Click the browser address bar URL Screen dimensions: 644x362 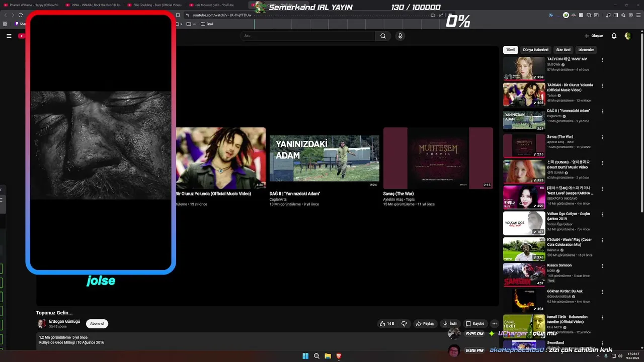(x=222, y=15)
